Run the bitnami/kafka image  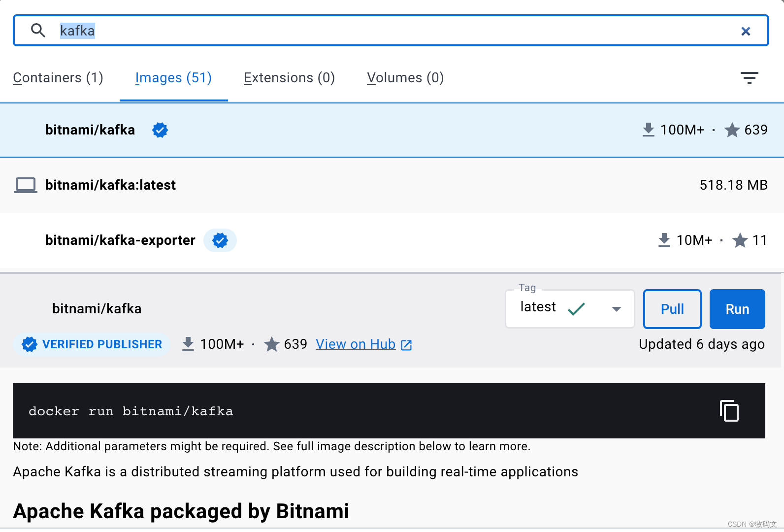737,309
